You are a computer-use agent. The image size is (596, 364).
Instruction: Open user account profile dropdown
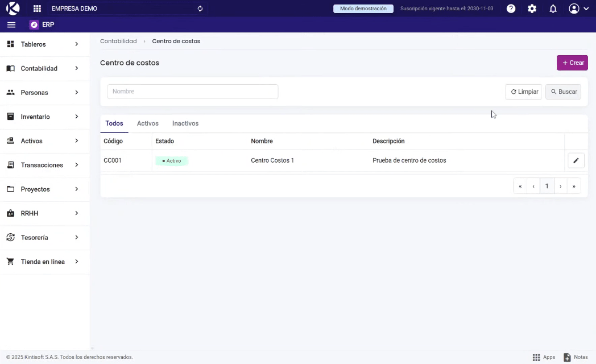[578, 9]
